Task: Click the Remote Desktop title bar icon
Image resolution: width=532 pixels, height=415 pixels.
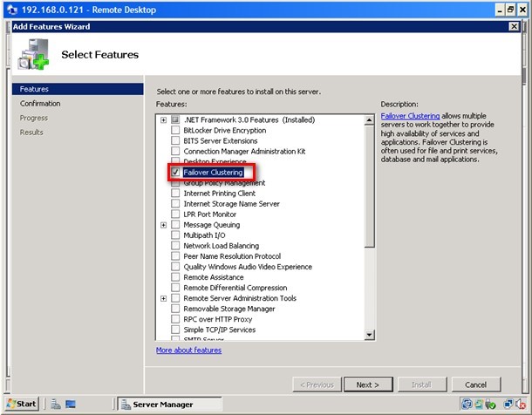Action: [13, 10]
